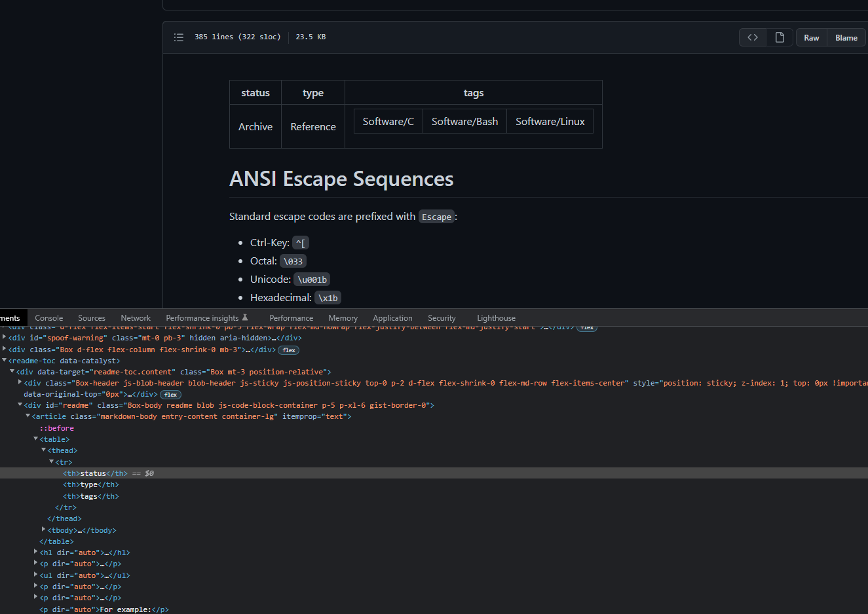Click the Software/Linux tag cell
868x614 pixels.
tap(550, 121)
